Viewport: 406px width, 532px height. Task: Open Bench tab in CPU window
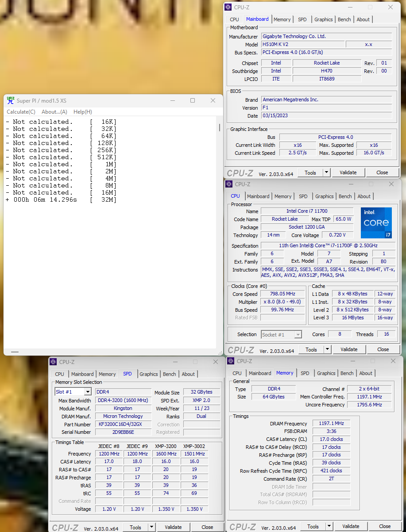[x=345, y=196]
